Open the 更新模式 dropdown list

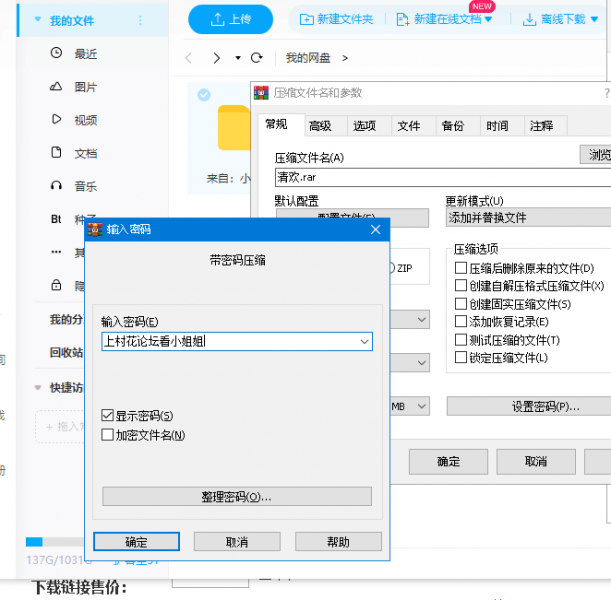click(527, 217)
